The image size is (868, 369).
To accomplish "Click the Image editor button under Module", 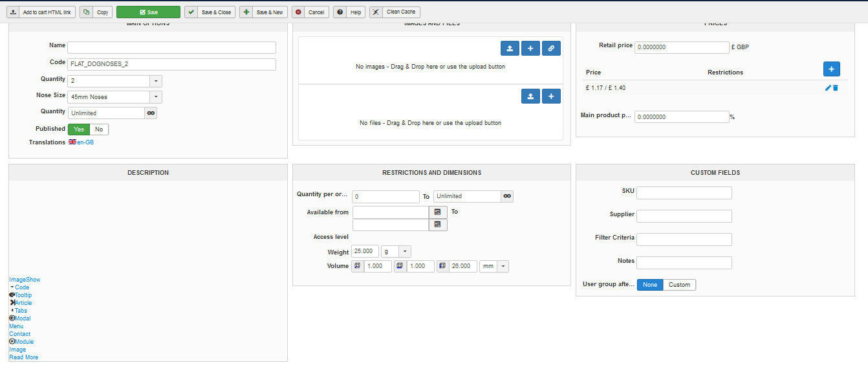I will 17,350.
